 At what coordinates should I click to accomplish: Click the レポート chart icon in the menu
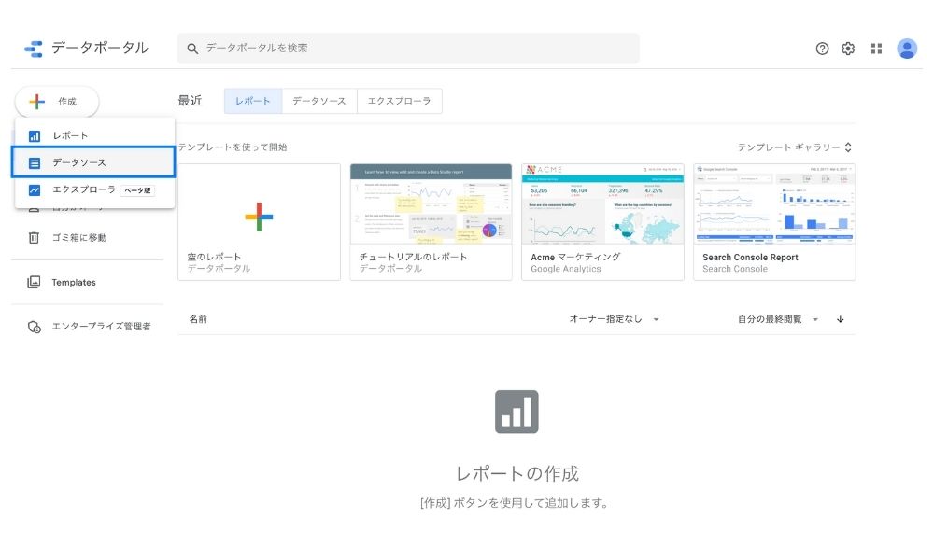pos(35,136)
